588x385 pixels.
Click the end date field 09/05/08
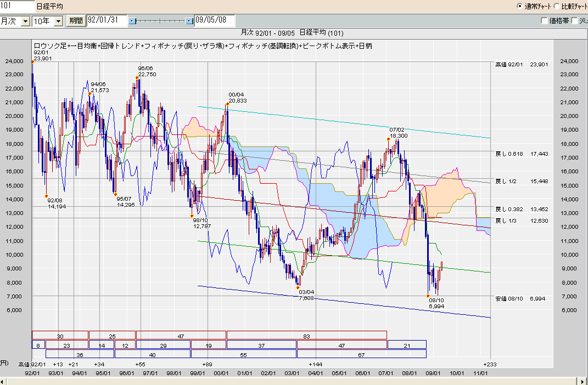[215, 20]
